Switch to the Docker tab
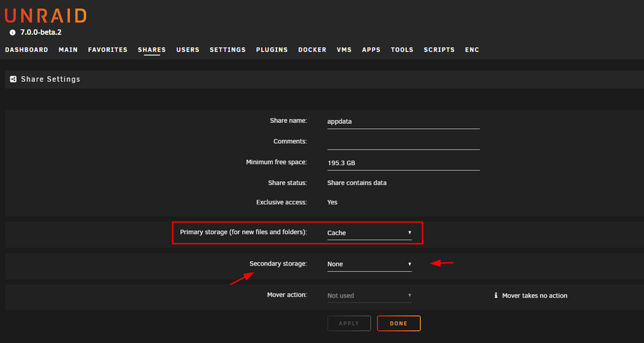 pyautogui.click(x=312, y=50)
